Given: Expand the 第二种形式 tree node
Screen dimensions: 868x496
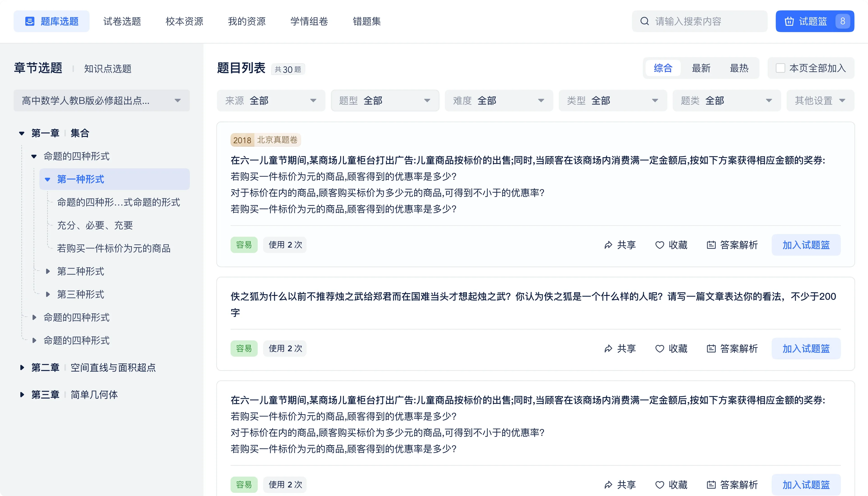Looking at the screenshot, I should [x=47, y=271].
